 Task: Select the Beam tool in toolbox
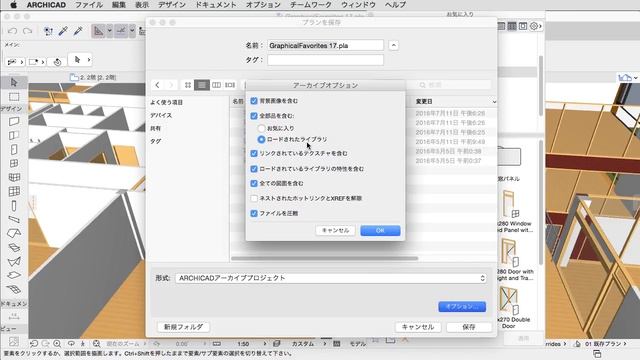coord(14,219)
